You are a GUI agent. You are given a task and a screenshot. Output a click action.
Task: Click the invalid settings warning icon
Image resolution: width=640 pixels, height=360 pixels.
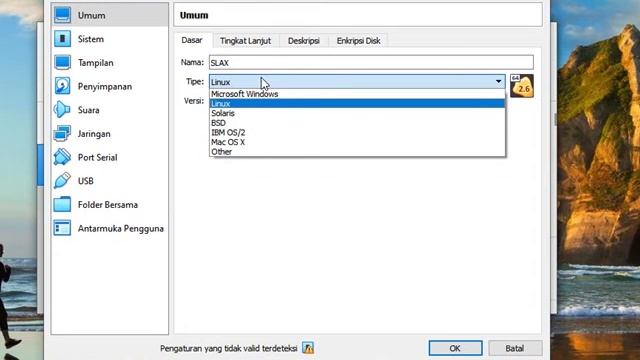point(308,348)
